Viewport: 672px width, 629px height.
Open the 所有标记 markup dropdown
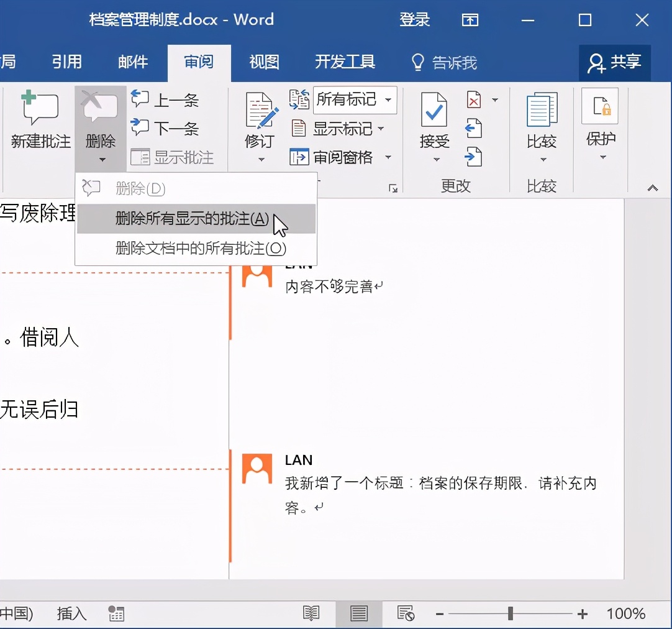(355, 99)
